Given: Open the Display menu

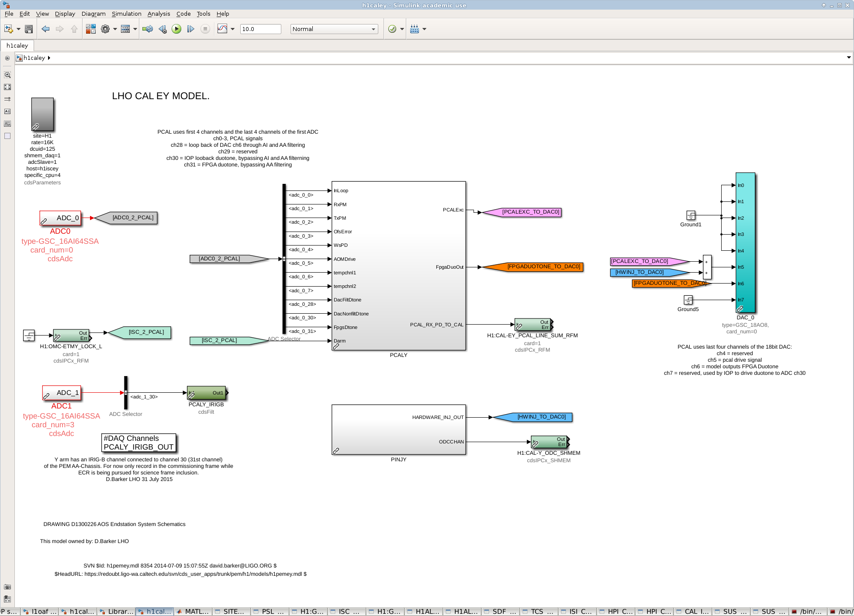Looking at the screenshot, I should [65, 14].
